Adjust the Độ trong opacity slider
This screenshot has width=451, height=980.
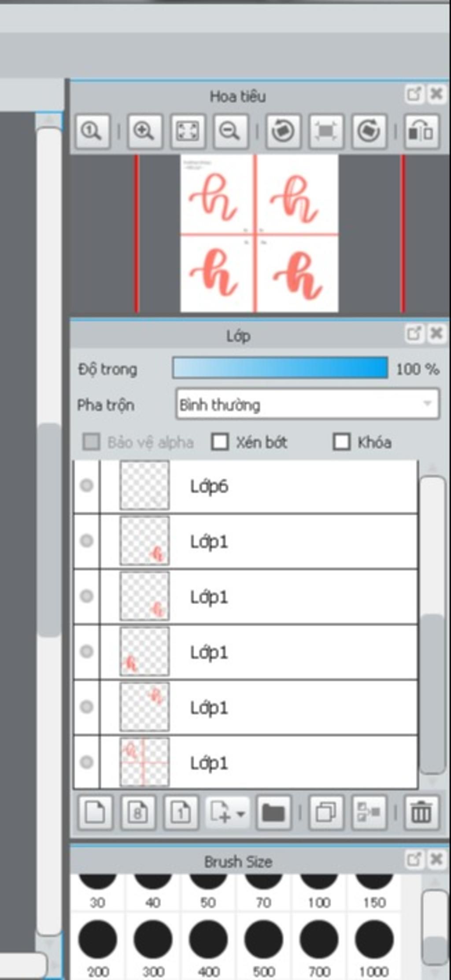click(x=280, y=368)
